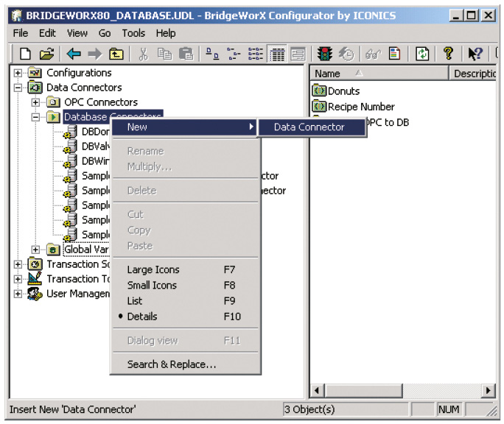Expand the User Management tree node
504x424 pixels.
pyautogui.click(x=18, y=294)
